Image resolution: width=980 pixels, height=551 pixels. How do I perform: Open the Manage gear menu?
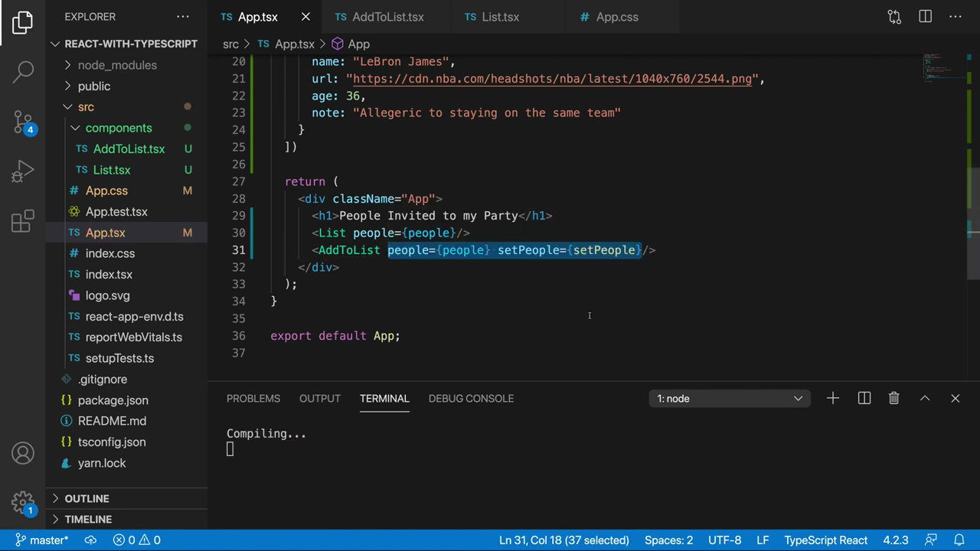(x=23, y=503)
